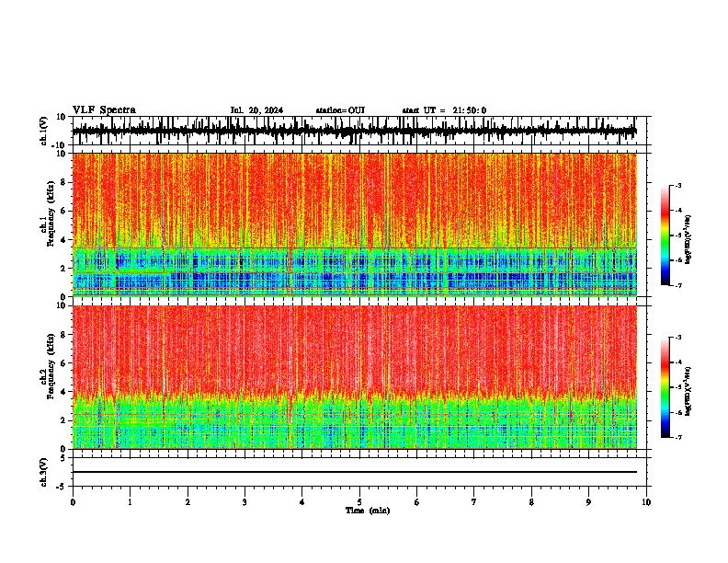The width and height of the screenshot is (728, 563).
Task: Click time axis tick label "7"
Action: pyautogui.click(x=474, y=501)
